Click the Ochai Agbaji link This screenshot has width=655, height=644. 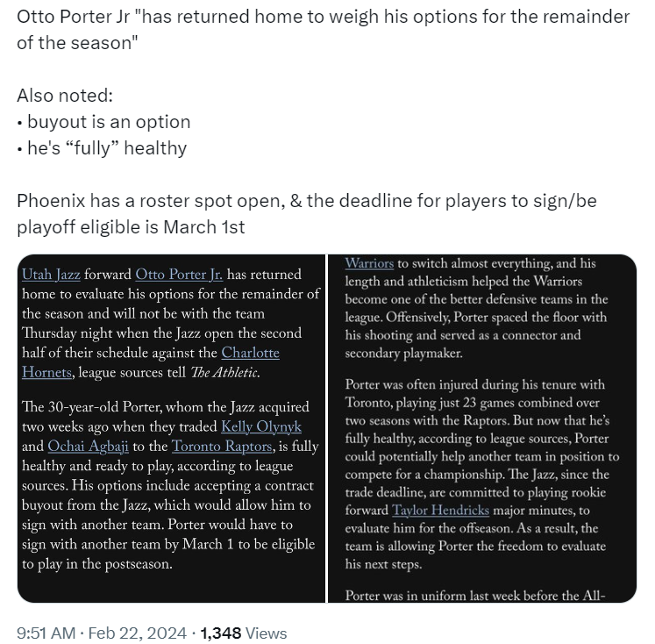click(x=89, y=447)
